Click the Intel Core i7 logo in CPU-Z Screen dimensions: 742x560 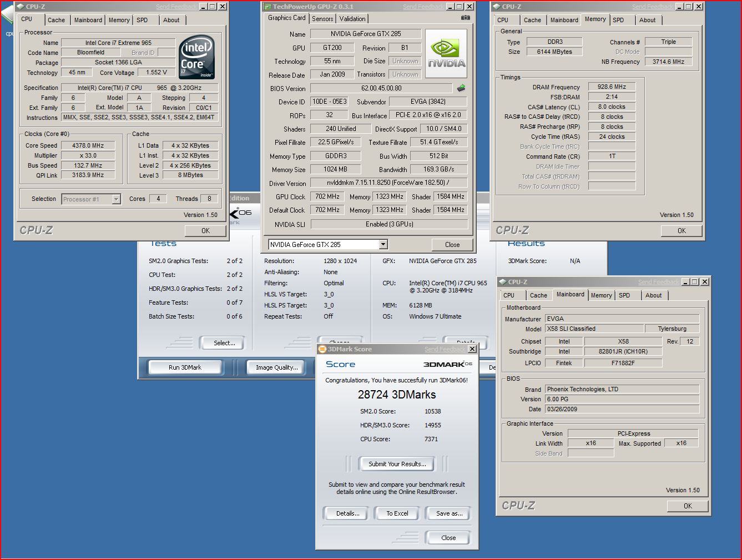[x=196, y=57]
